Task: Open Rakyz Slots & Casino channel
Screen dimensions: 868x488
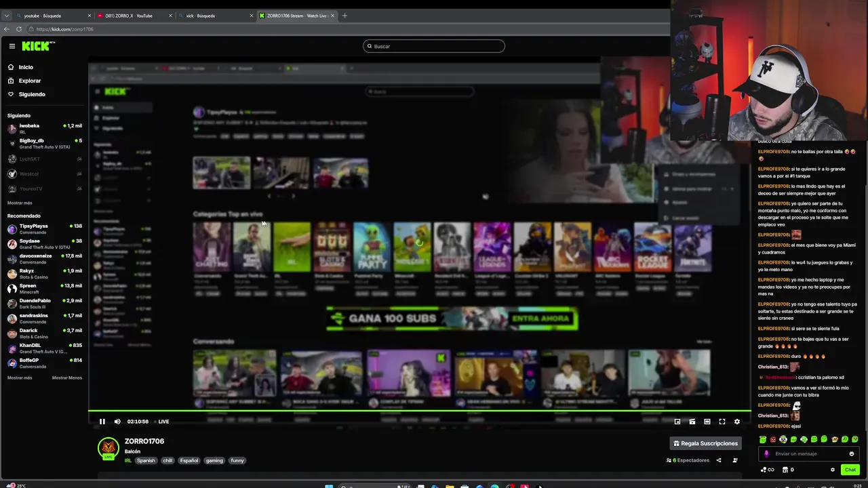Action: click(x=44, y=274)
